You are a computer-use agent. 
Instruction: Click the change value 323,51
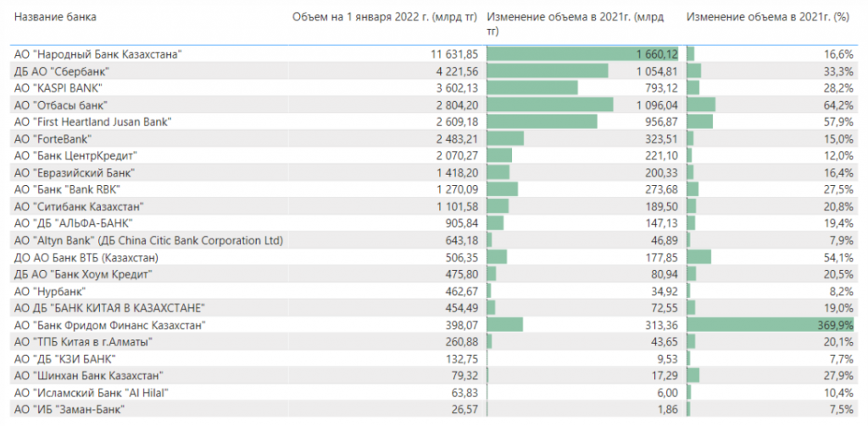661,139
